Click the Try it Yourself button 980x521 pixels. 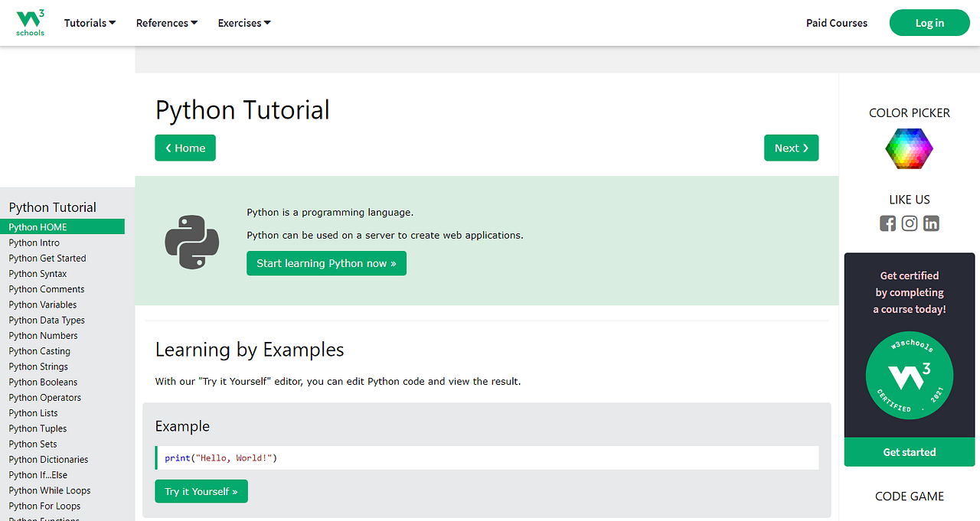point(201,491)
